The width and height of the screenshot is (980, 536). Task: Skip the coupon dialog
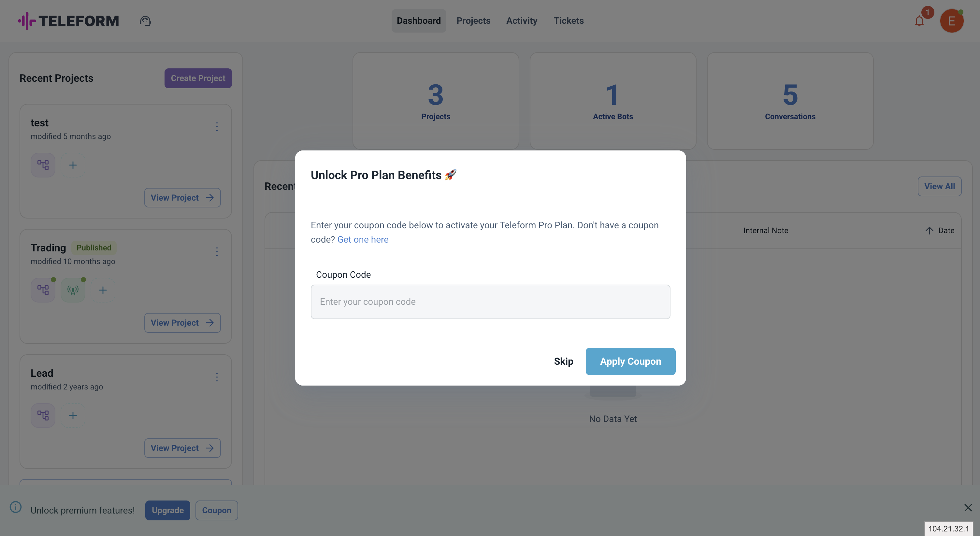[563, 361]
